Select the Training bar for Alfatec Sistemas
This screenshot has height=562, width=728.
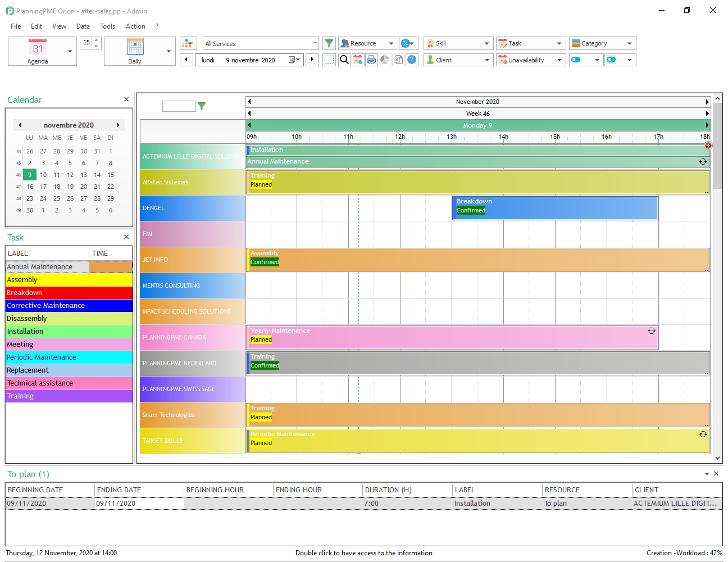pos(478,182)
